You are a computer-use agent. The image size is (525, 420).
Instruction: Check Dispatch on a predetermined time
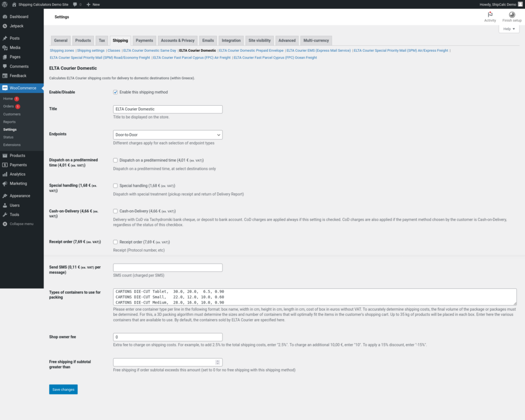[115, 160]
